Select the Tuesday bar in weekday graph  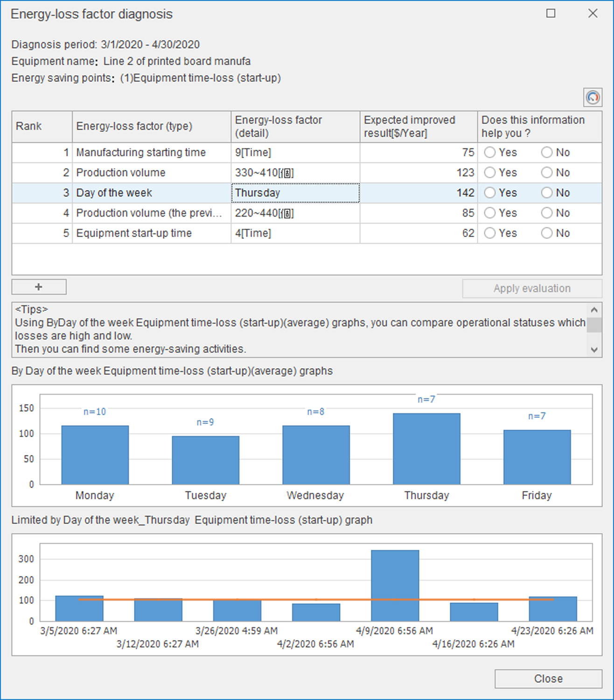205,460
